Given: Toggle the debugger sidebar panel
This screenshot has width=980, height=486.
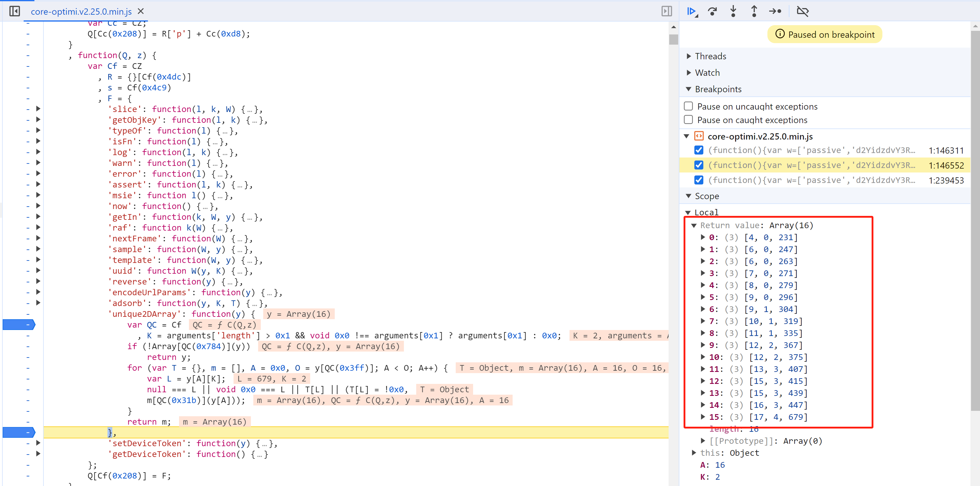Looking at the screenshot, I should tap(667, 11).
